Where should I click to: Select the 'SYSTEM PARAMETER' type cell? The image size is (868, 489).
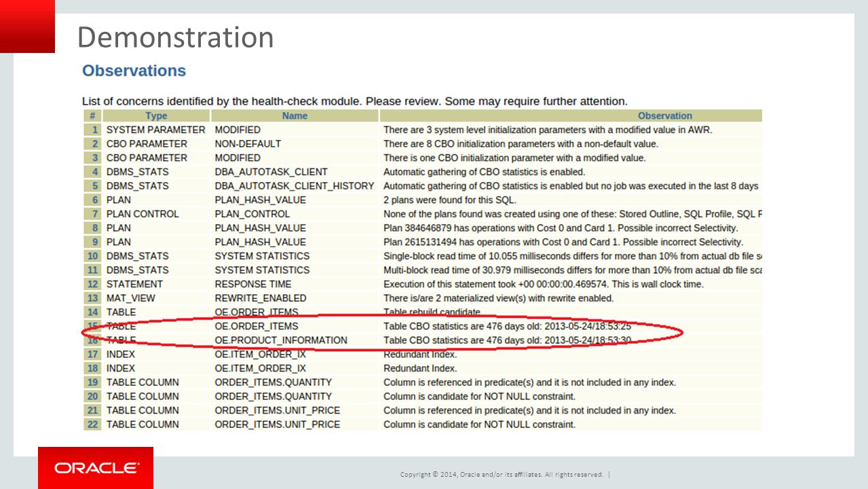[x=156, y=130]
